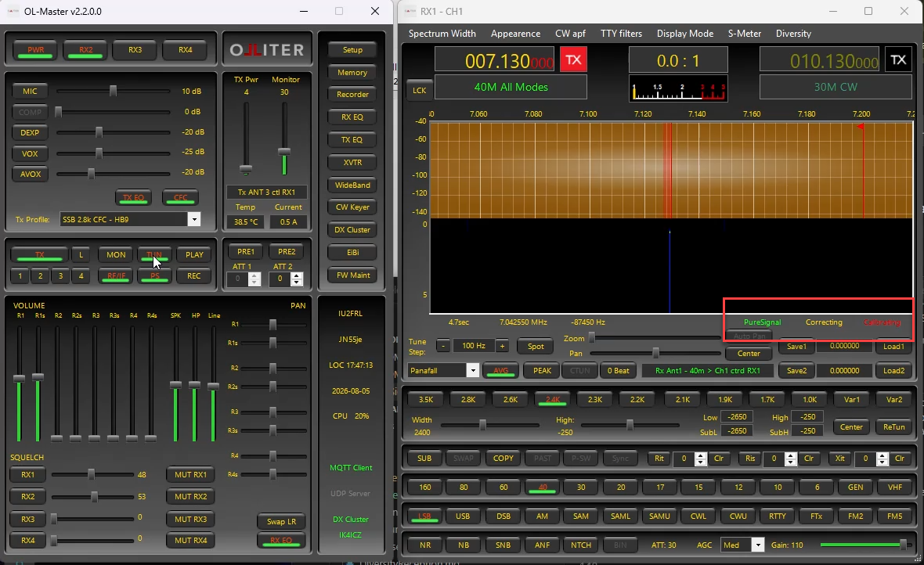
Task: Click the PRE1 preamp button
Action: [x=246, y=251]
